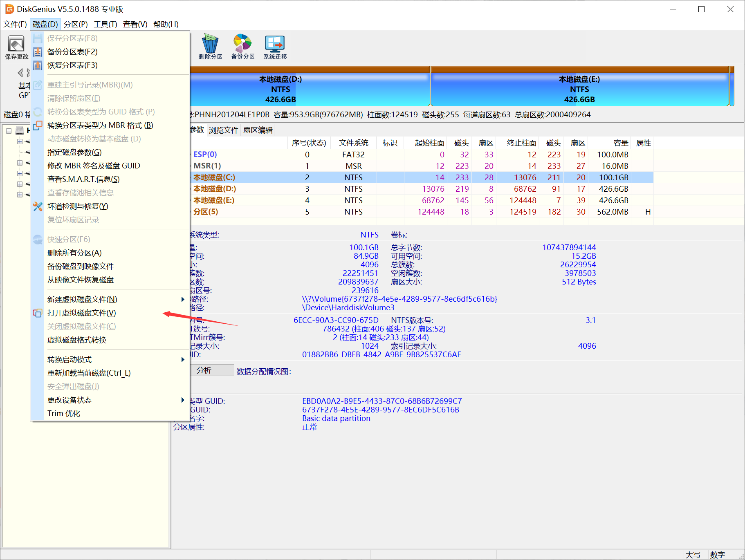The height and width of the screenshot is (560, 745).
Task: Open 查看S.M.A.R.T.信息(S)
Action: tap(110, 179)
